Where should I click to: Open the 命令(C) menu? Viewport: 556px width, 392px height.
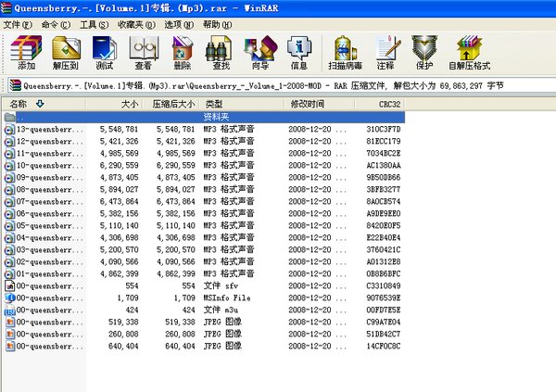pyautogui.click(x=56, y=24)
